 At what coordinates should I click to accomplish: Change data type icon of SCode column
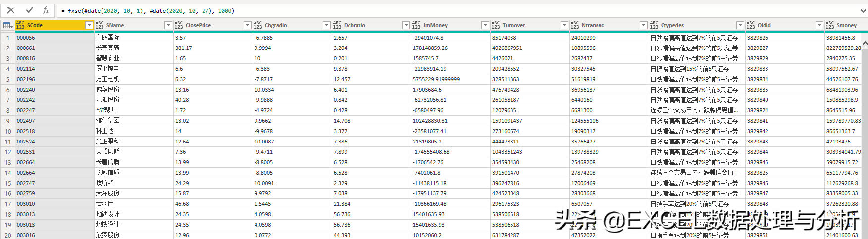20,25
